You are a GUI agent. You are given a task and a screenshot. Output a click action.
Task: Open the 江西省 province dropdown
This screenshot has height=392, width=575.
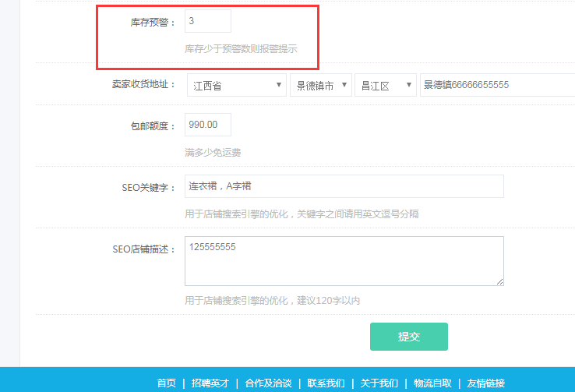tap(236, 85)
